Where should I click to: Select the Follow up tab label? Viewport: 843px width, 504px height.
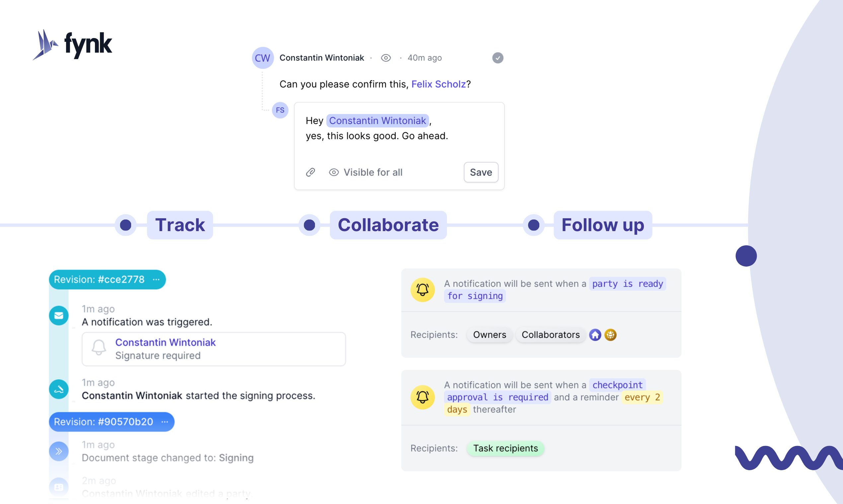[x=603, y=225]
